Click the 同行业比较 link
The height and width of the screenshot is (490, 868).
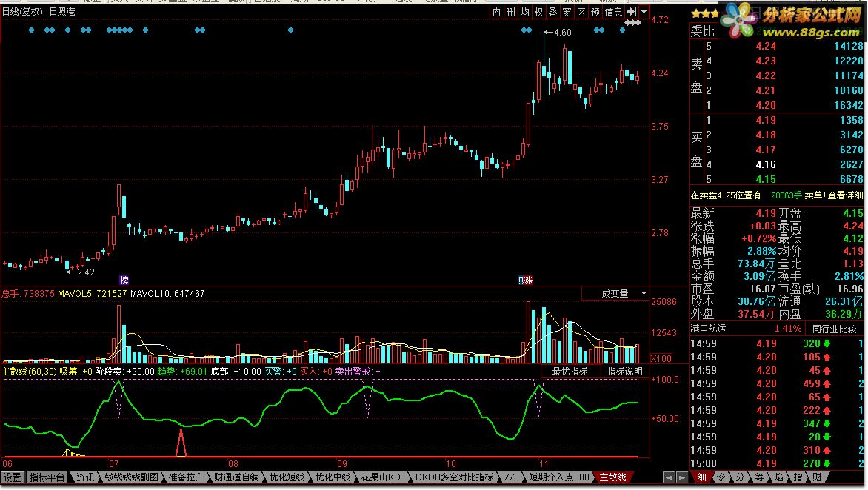pos(834,329)
